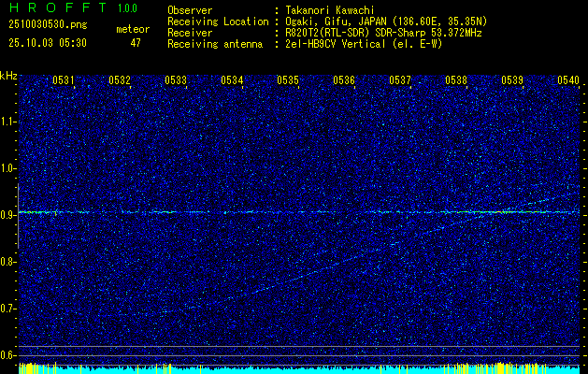Click the 0532 time marker
The width and height of the screenshot is (588, 374).
[120, 79]
